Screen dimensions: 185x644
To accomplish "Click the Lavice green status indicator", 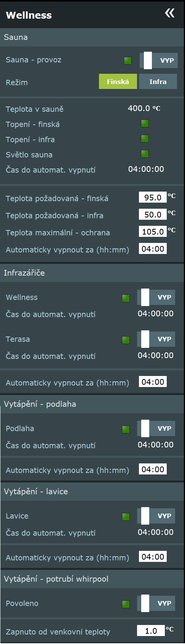I will pos(126,517).
